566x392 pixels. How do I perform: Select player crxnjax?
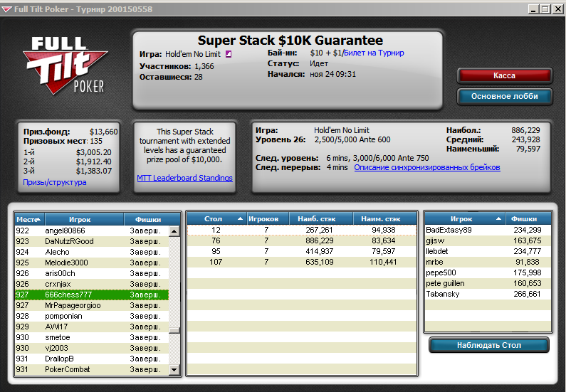coord(92,284)
